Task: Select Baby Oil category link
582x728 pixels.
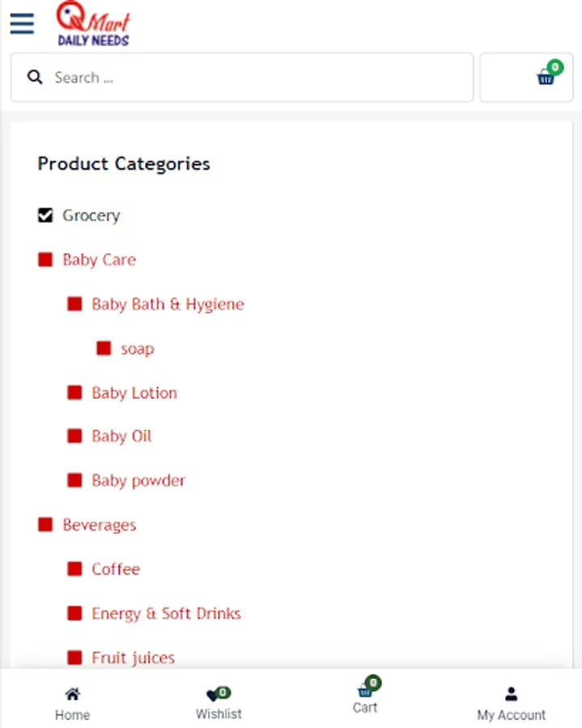Action: tap(121, 436)
